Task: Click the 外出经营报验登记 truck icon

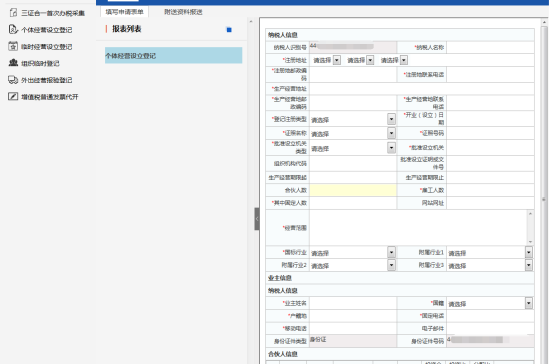Action: 13,80
